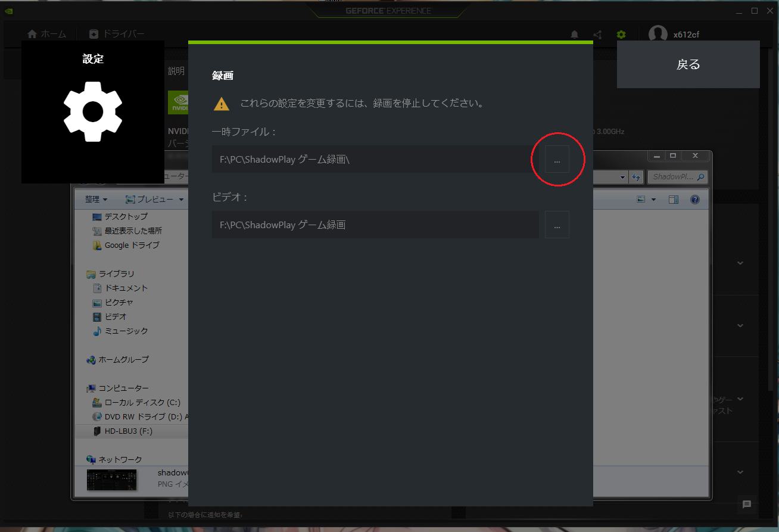
Task: Click the Explorer refresh arrows button
Action: [636, 177]
